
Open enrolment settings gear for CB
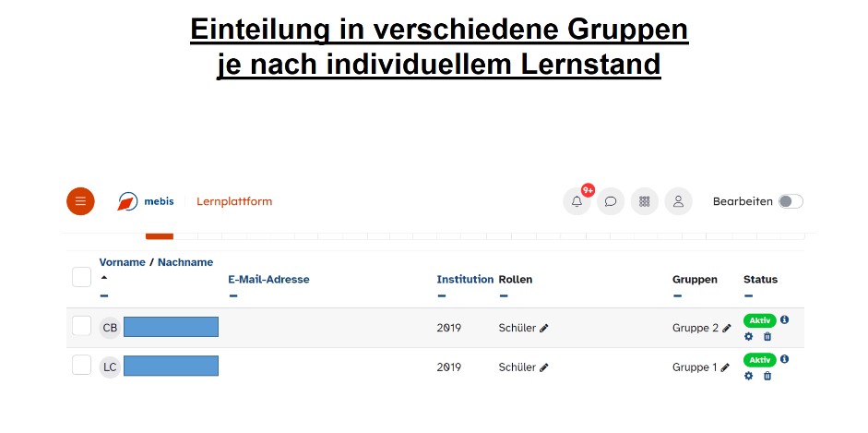coord(749,336)
